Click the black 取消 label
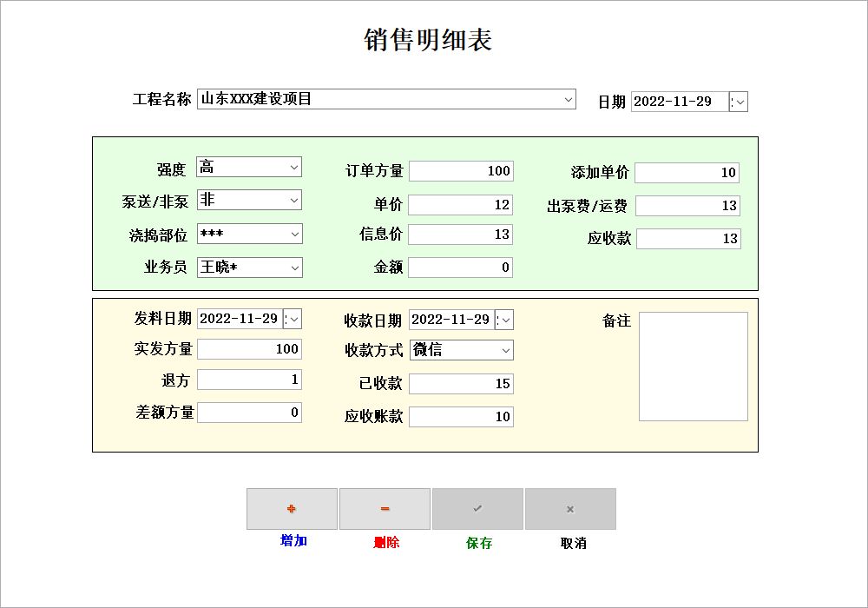This screenshot has height=608, width=868. [573, 543]
